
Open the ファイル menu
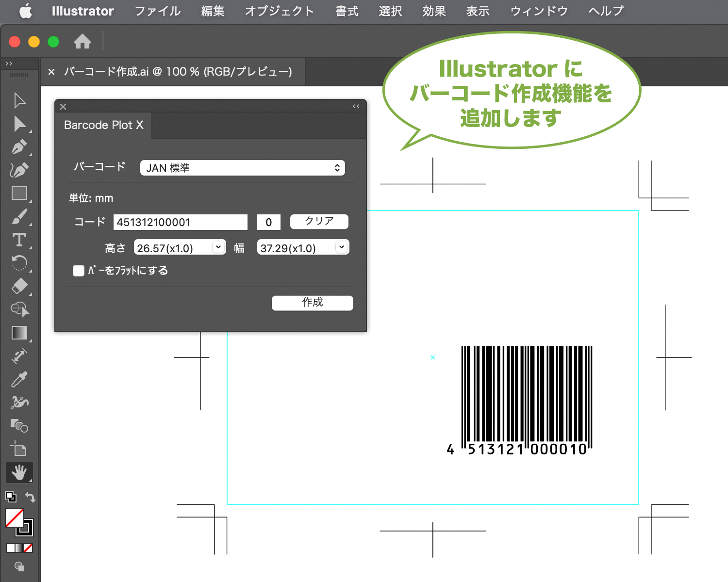158,11
